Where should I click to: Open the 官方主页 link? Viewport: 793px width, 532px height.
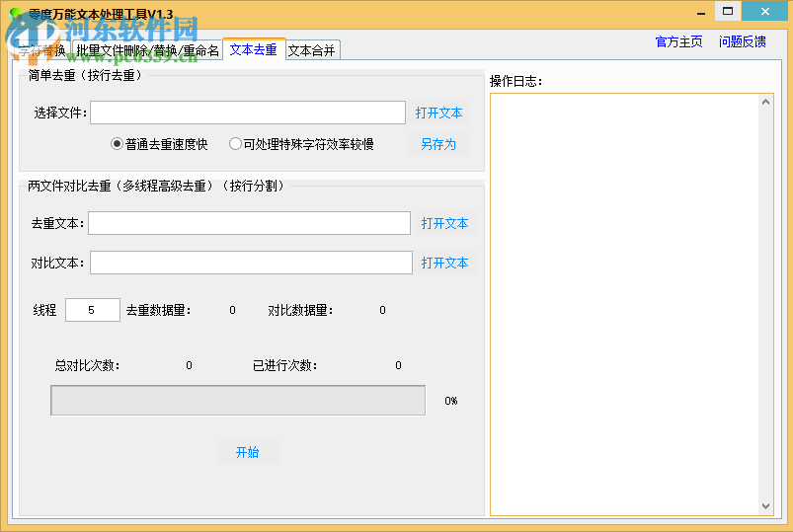(x=678, y=41)
